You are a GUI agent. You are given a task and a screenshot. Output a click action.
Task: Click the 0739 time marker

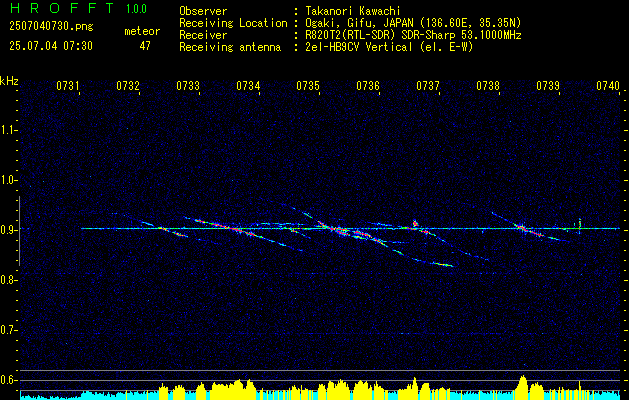548,86
